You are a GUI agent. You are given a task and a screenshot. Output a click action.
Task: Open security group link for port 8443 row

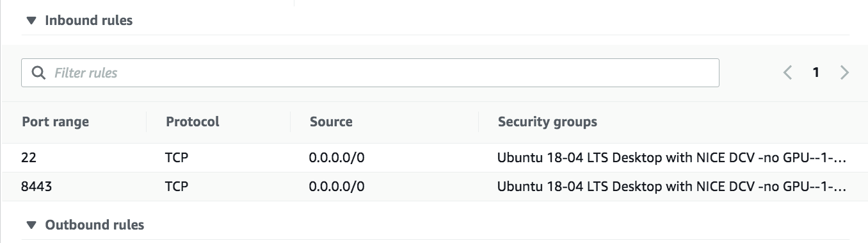(672, 187)
